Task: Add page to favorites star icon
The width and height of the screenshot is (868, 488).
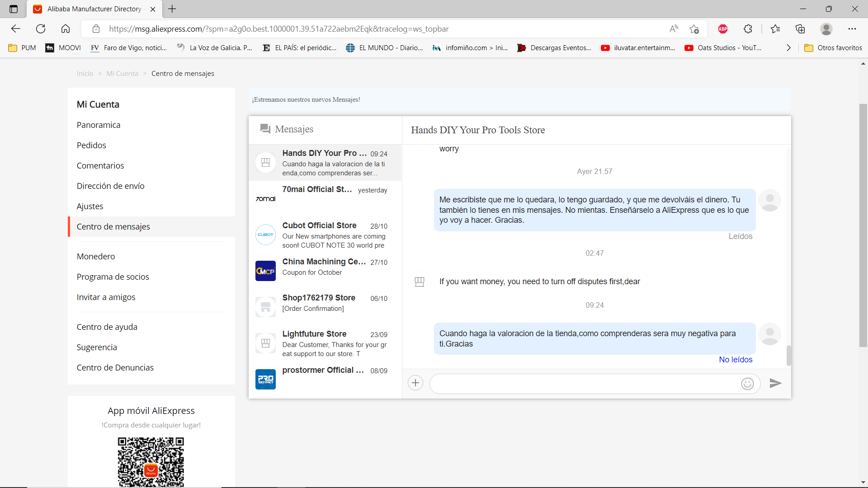Action: click(x=694, y=29)
